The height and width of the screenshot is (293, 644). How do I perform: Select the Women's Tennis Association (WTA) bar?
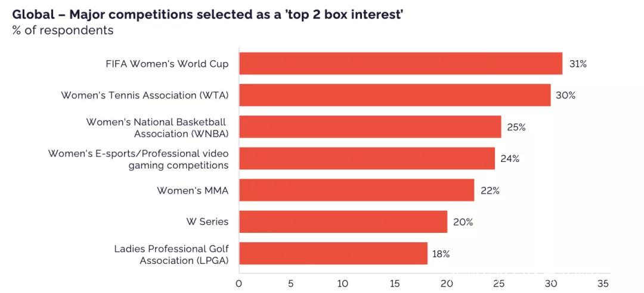[x=395, y=95]
